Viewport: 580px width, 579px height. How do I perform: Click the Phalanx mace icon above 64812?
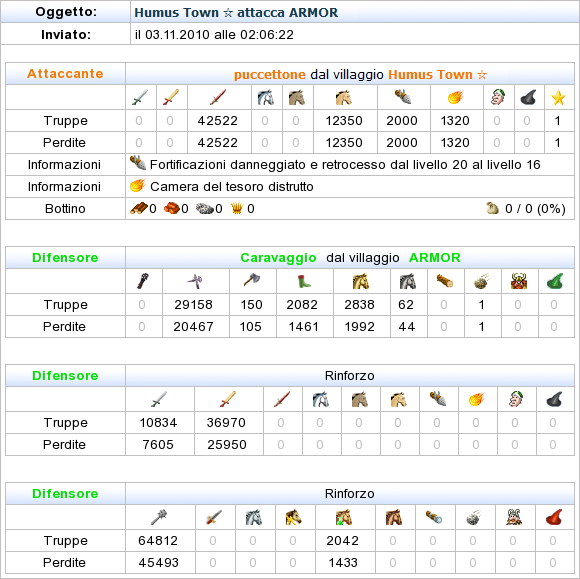[159, 517]
